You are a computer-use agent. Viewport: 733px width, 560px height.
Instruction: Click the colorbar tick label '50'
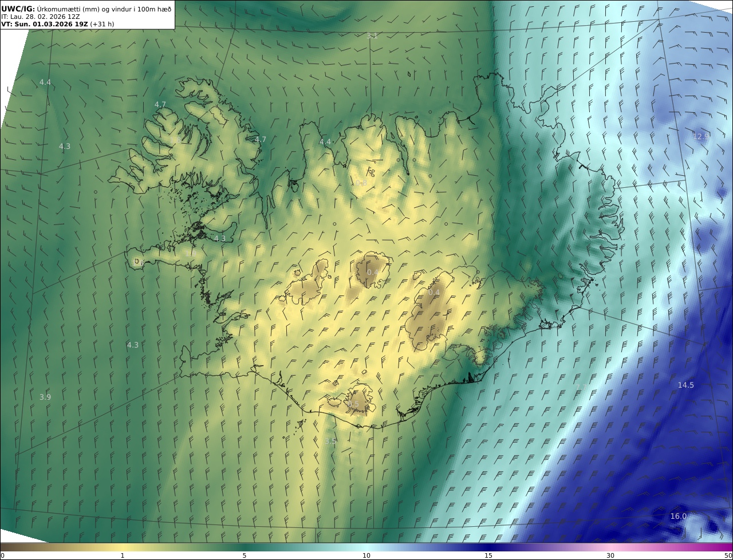pos(728,555)
